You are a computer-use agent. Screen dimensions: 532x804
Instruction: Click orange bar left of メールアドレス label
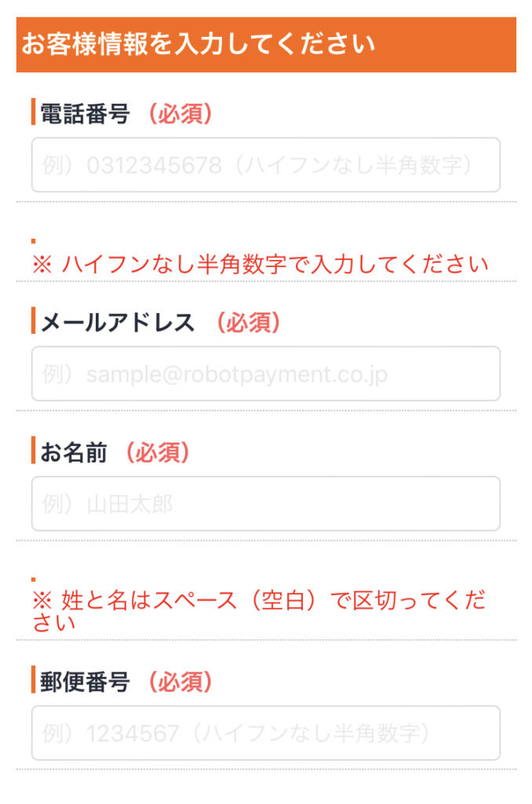[33, 320]
